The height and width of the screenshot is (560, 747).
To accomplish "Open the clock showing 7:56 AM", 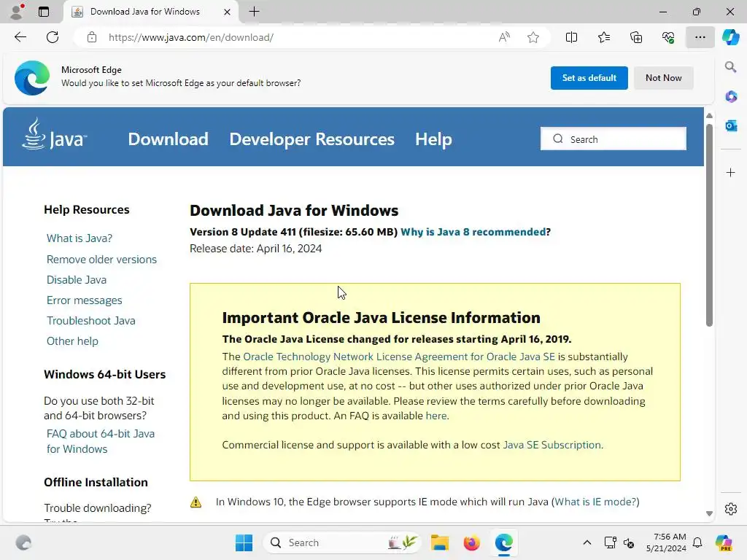I will coord(666,542).
